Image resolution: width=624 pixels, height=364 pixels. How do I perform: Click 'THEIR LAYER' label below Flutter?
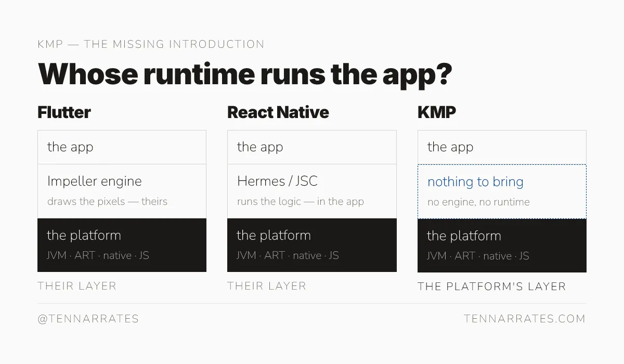[x=77, y=286]
